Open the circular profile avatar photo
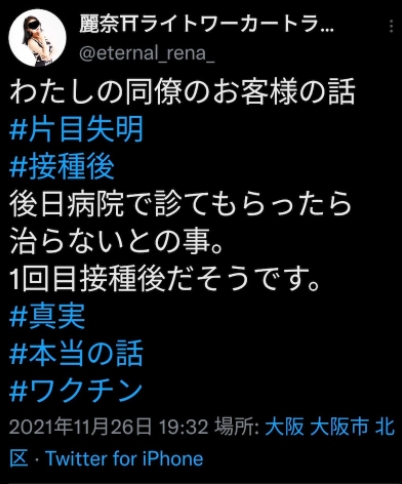The image size is (402, 484). [x=37, y=38]
